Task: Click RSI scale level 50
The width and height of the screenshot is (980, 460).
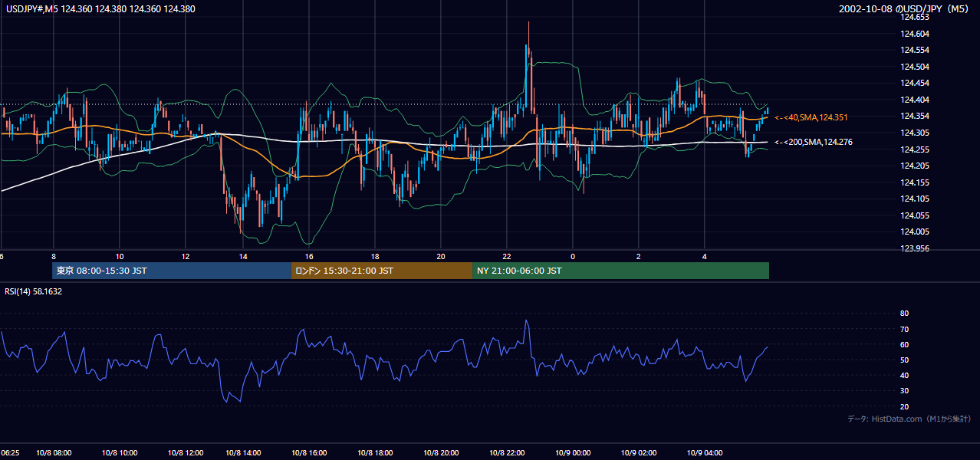Action: 904,360
